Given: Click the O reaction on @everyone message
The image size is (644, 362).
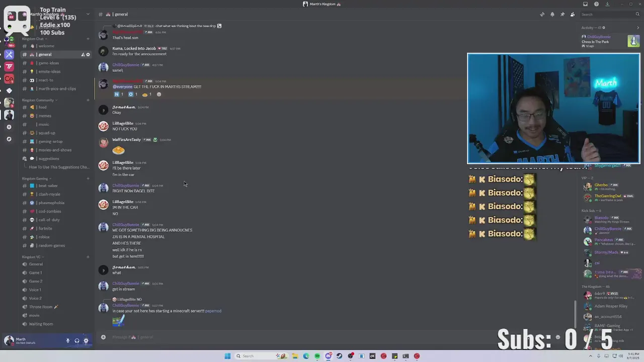Looking at the screenshot, I should point(132,94).
